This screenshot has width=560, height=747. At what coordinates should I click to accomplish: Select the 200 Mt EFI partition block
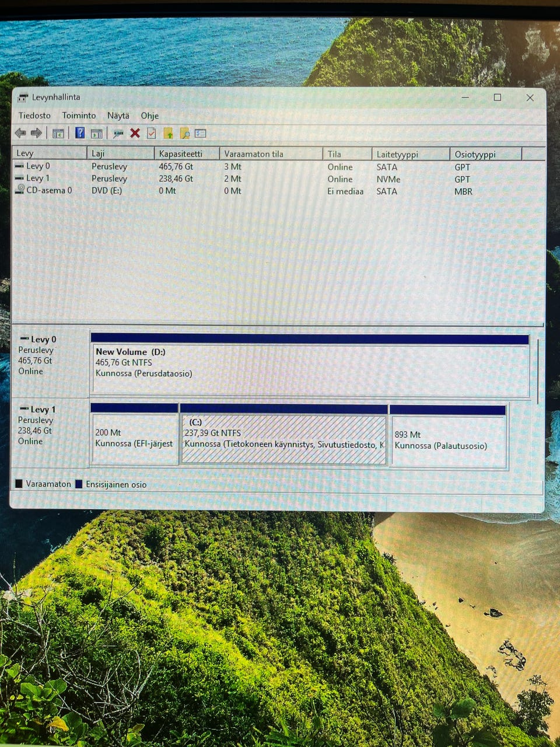135,434
